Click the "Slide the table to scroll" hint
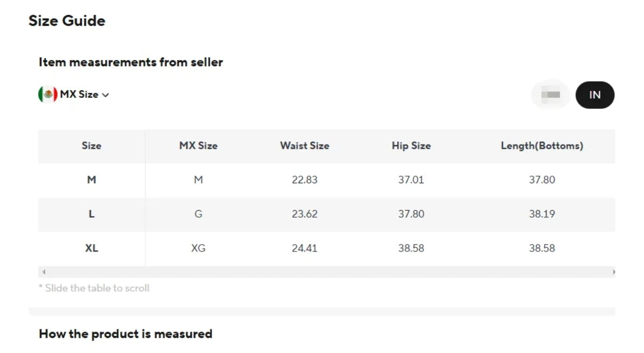Image resolution: width=644 pixels, height=353 pixels. pos(94,288)
